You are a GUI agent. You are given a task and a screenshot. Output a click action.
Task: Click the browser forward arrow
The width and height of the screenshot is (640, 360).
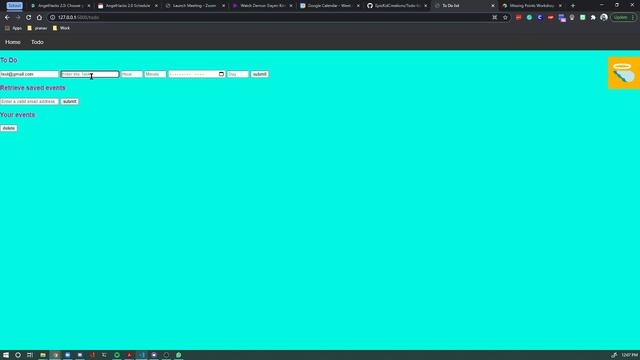[18, 18]
